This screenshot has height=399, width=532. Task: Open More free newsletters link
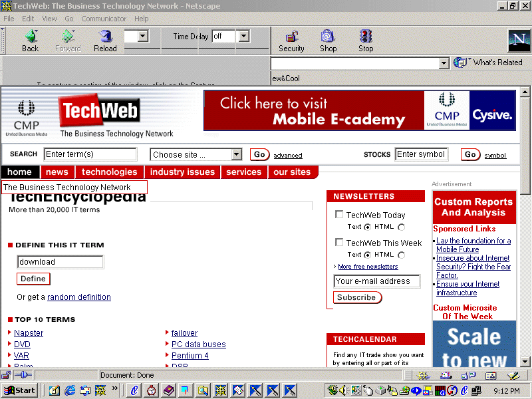click(368, 267)
